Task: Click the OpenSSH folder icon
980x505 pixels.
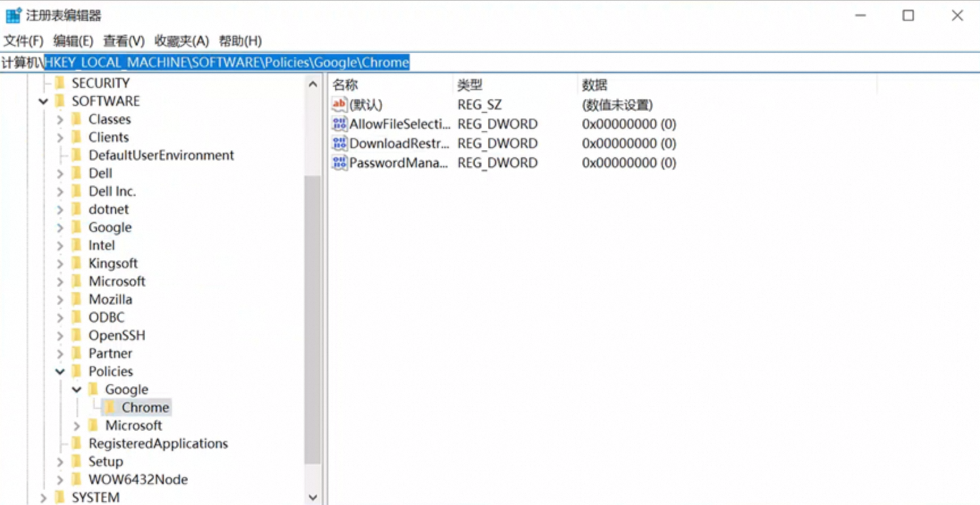Action: [x=77, y=335]
